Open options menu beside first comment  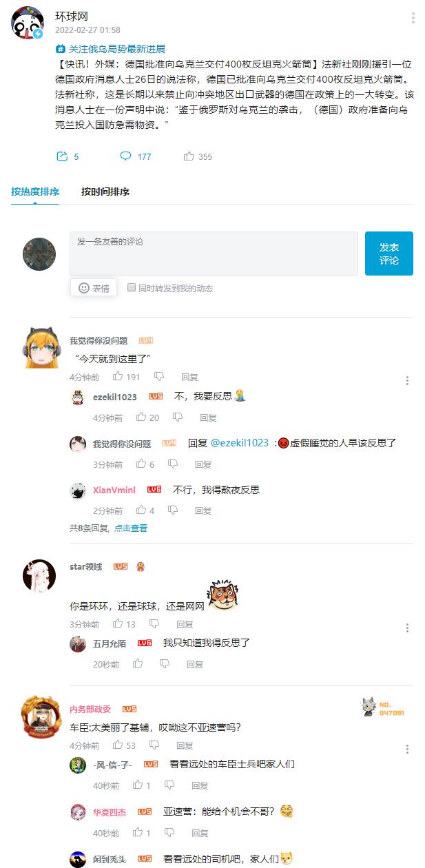tap(408, 380)
